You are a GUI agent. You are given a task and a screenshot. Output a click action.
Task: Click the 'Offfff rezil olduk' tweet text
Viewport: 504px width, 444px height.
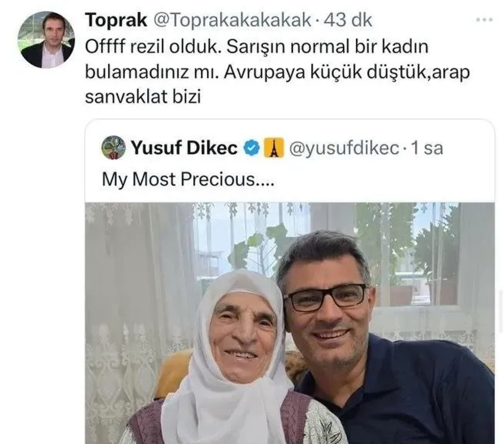point(153,46)
